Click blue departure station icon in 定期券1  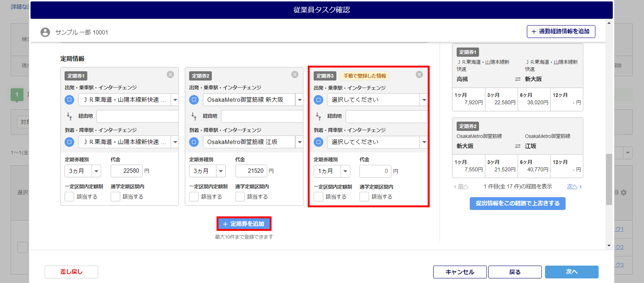tap(69, 100)
